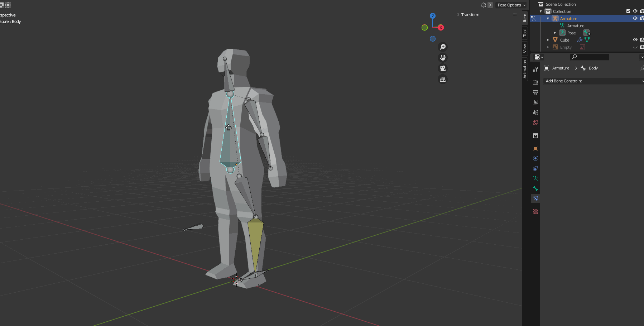The width and height of the screenshot is (644, 326).
Task: Switch to the View sidebar tab
Action: 525,48
